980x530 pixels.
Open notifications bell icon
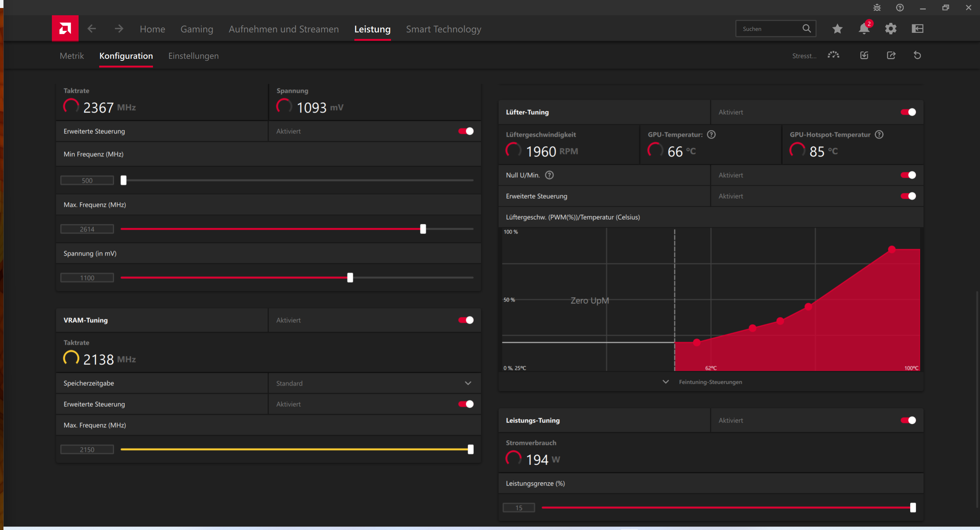point(864,29)
